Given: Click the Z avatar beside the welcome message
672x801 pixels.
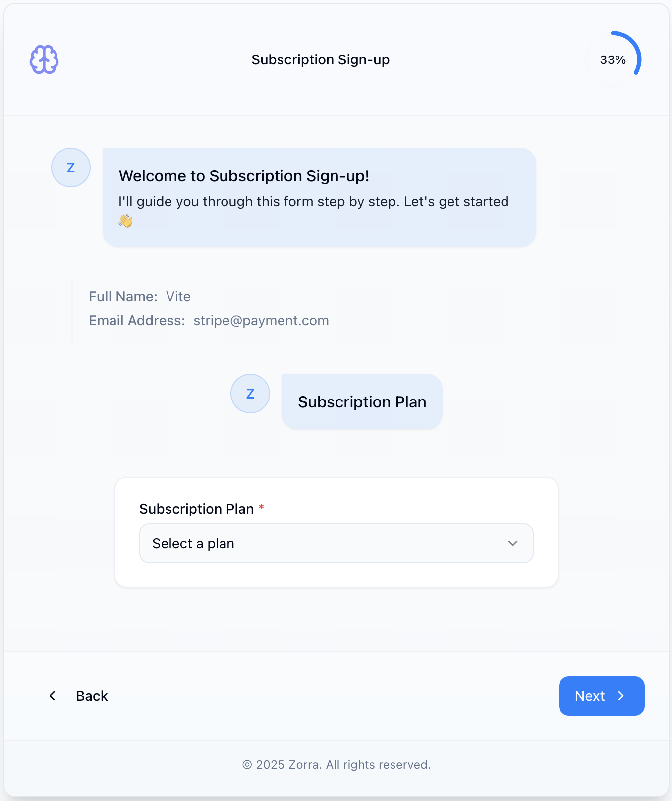Looking at the screenshot, I should [71, 168].
